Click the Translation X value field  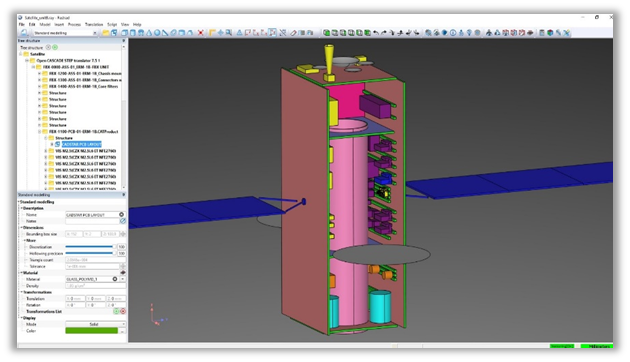75,299
